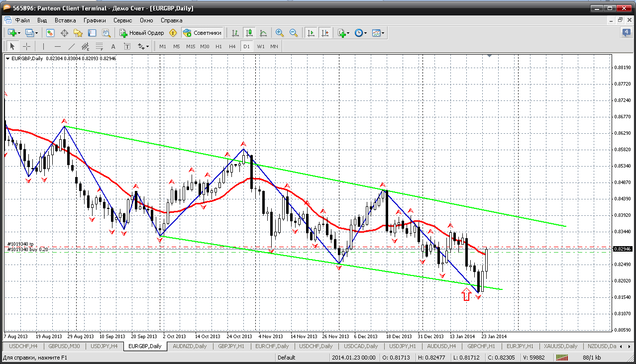The image size is (636, 364).
Task: Expand the Profiles dropdown arrow
Action: click(36, 33)
